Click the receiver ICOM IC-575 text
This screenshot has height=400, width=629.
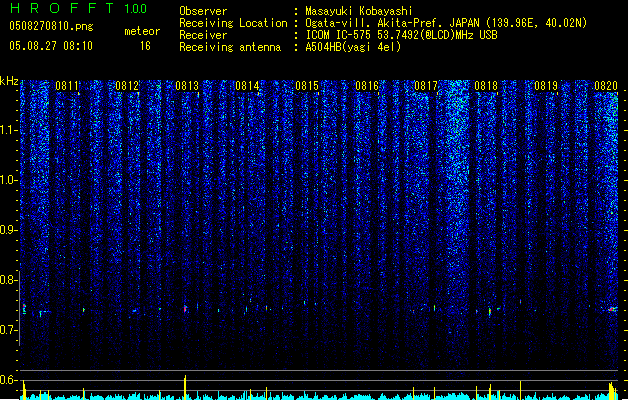[401, 35]
